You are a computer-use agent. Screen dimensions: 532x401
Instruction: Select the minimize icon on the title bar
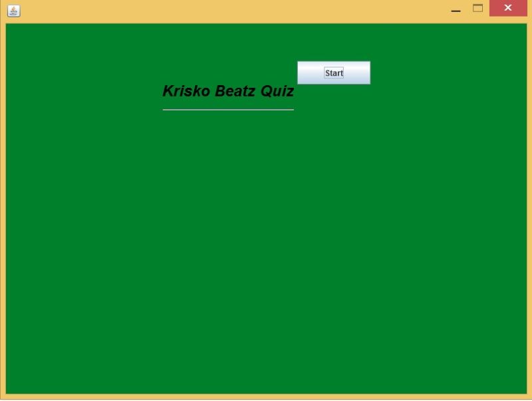point(456,10)
